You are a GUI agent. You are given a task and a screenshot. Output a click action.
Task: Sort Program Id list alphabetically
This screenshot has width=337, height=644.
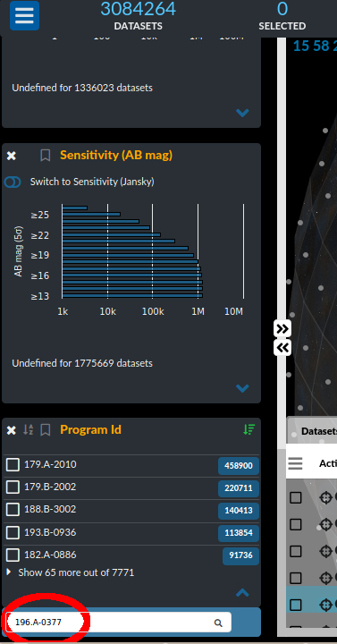click(x=28, y=429)
